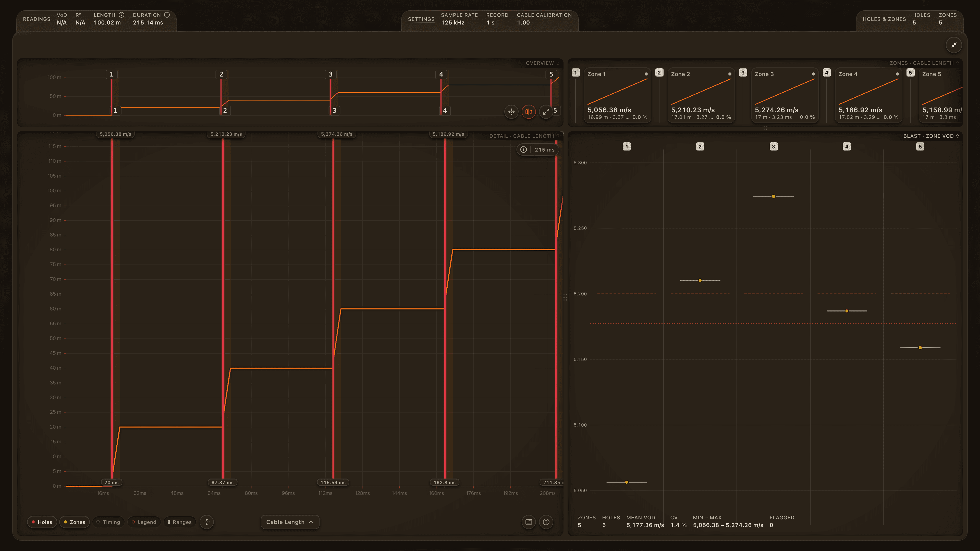This screenshot has height=551, width=980.
Task: Open the OVERVIEW panel selector
Action: point(543,63)
